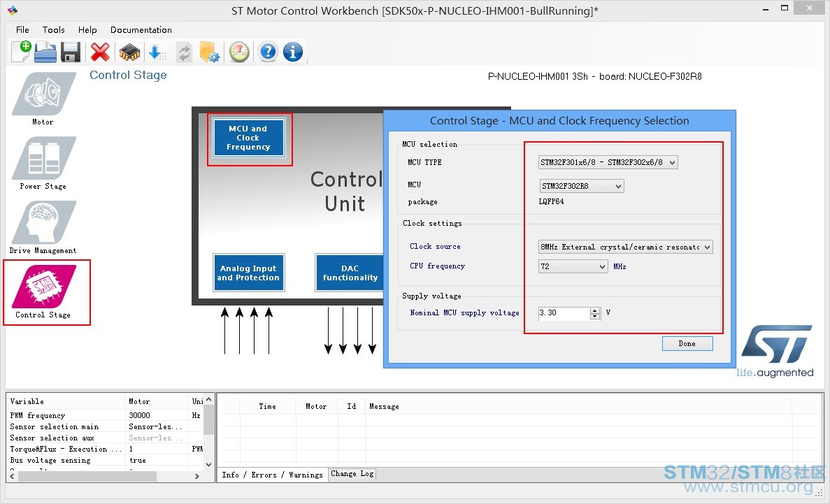Switch to the Change Log tab
830x504 pixels.
click(x=352, y=474)
